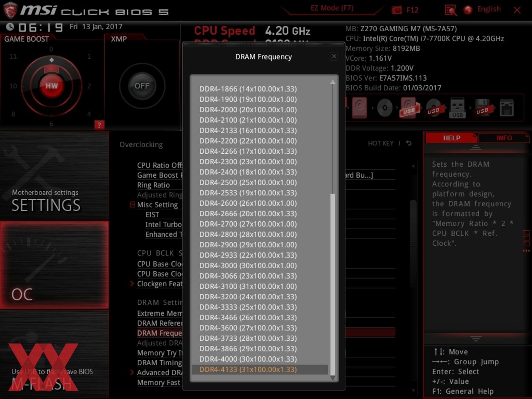
Task: Click the MSI dragon shield logo
Action: click(10, 11)
